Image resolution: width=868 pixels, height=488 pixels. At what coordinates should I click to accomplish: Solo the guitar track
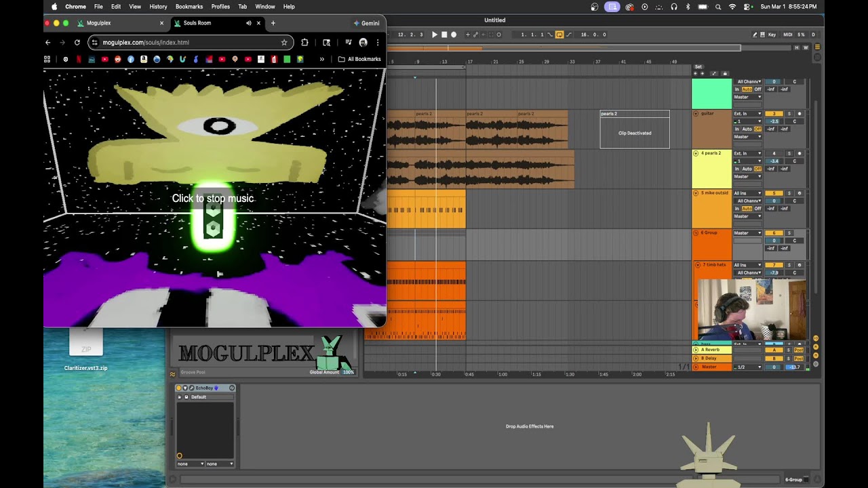click(x=789, y=114)
